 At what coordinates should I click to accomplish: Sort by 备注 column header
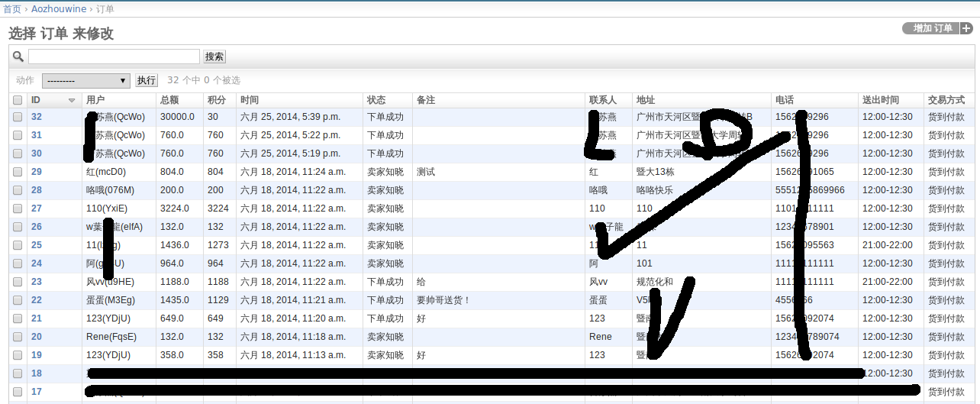pos(426,100)
